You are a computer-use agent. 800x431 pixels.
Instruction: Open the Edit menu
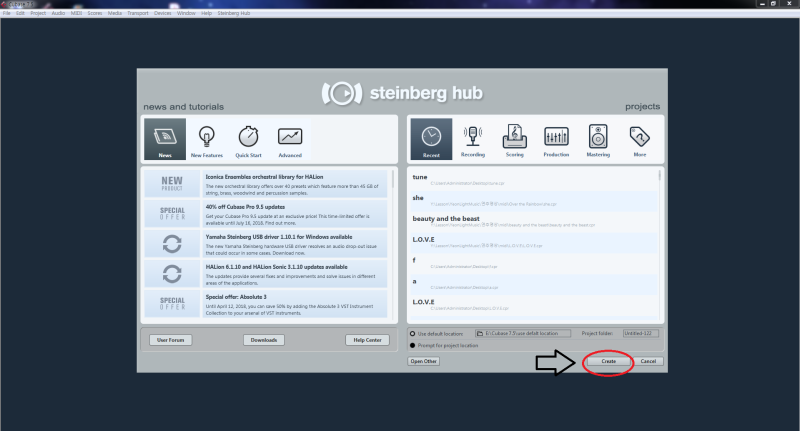point(20,13)
